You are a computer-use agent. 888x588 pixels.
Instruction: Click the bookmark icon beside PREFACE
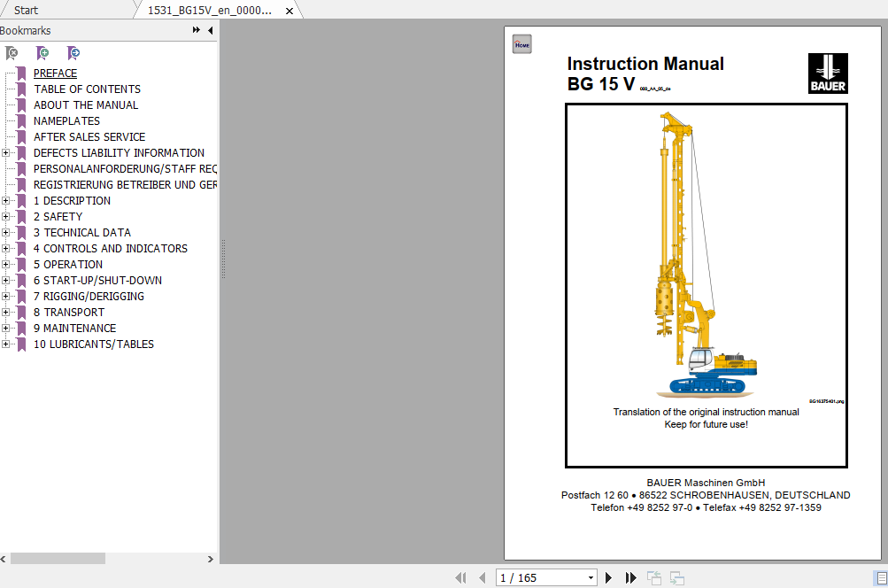click(x=21, y=73)
